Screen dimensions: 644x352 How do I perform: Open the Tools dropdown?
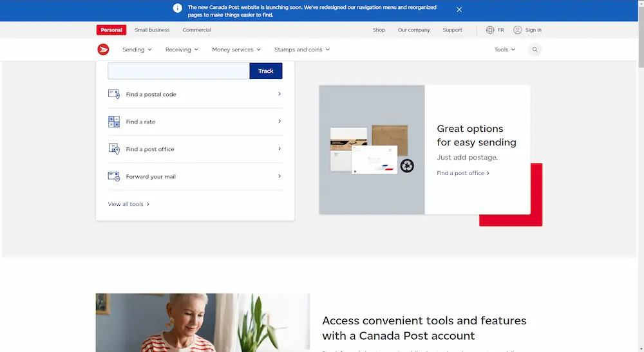point(504,50)
